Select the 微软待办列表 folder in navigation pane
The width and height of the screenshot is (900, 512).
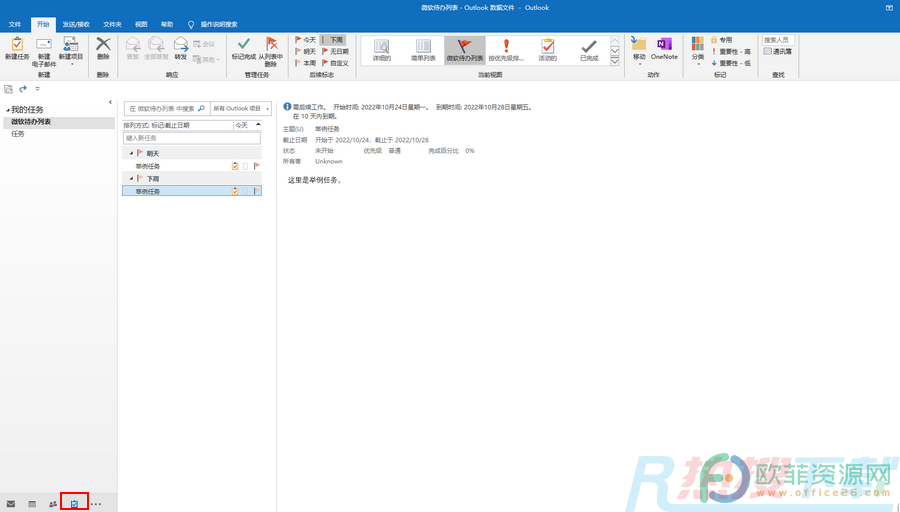tap(59, 122)
